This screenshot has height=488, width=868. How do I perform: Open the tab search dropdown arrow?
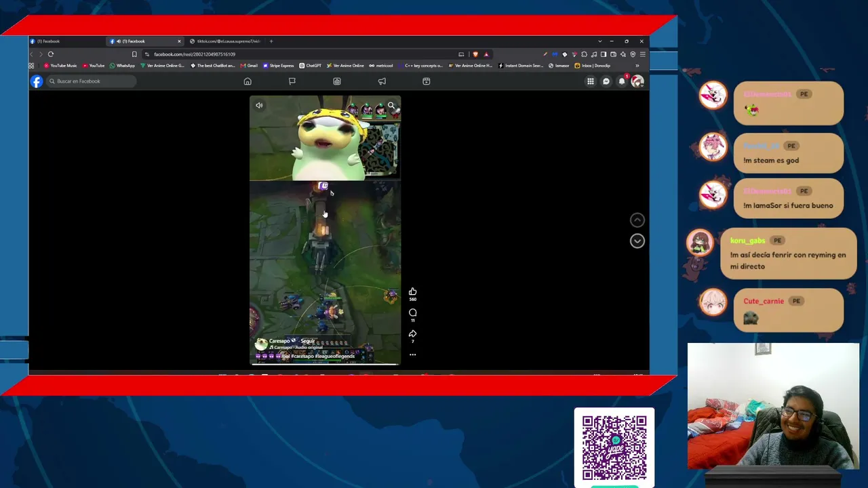coord(599,41)
